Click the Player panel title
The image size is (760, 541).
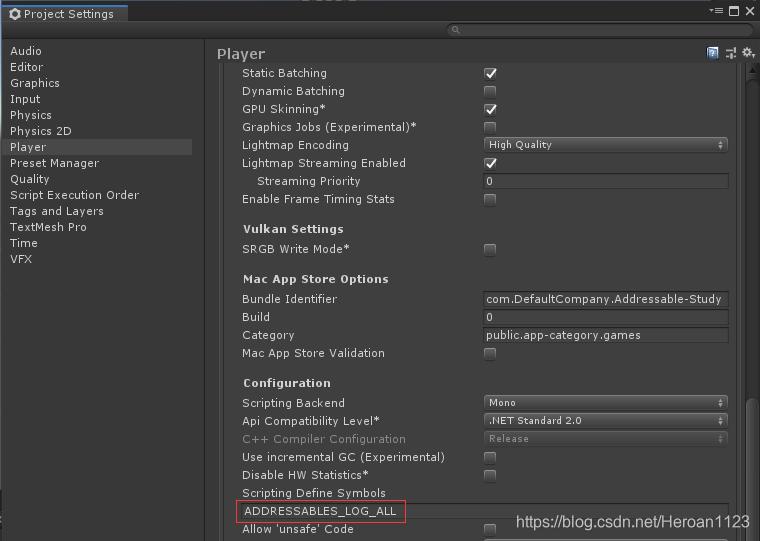click(241, 54)
